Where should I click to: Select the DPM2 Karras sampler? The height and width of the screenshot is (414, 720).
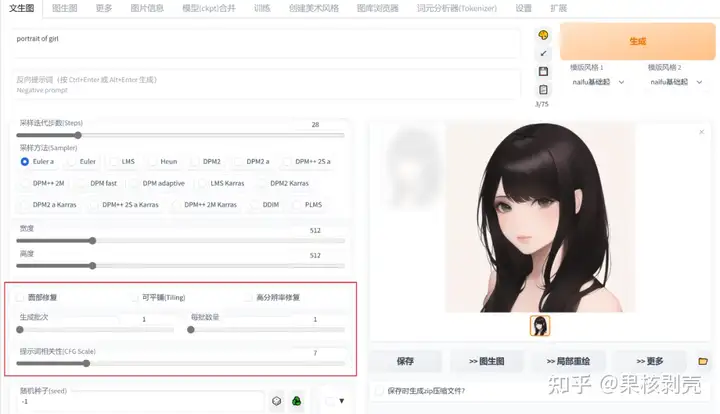coord(283,183)
